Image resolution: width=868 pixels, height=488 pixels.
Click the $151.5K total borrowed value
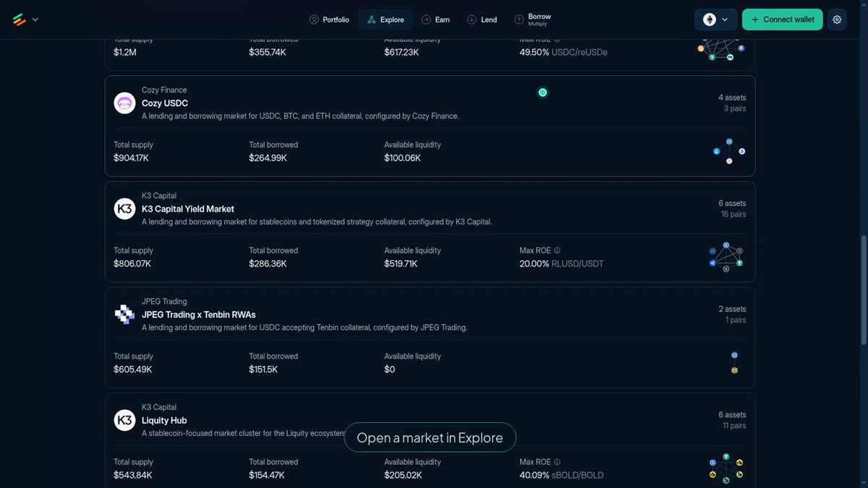(x=263, y=369)
